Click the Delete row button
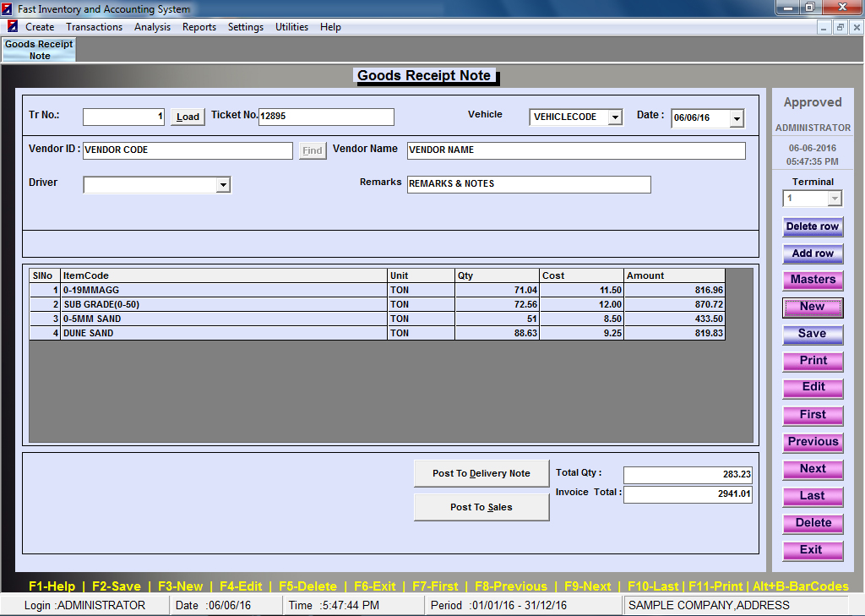The image size is (865, 616). coord(812,226)
